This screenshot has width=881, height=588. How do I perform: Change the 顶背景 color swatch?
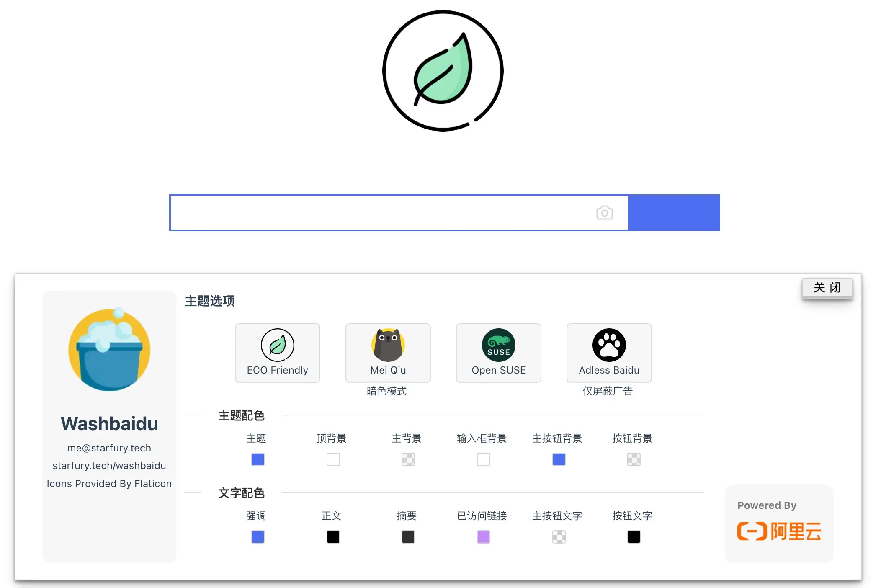pos(333,459)
